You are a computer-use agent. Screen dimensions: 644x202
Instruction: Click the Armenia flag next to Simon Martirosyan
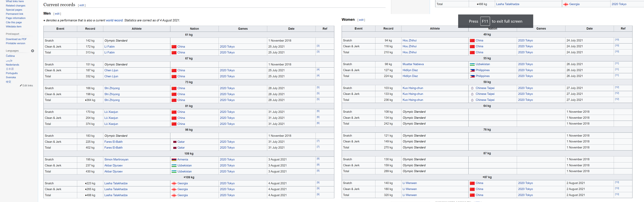174,160
